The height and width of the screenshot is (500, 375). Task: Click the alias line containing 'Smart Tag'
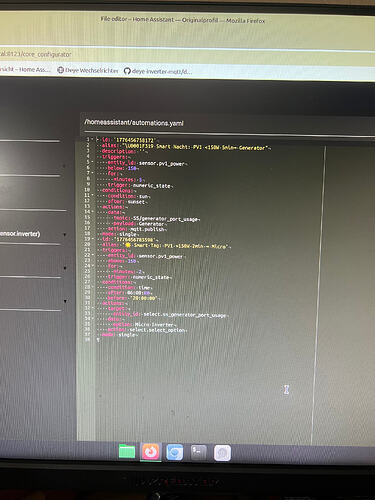[164, 246]
